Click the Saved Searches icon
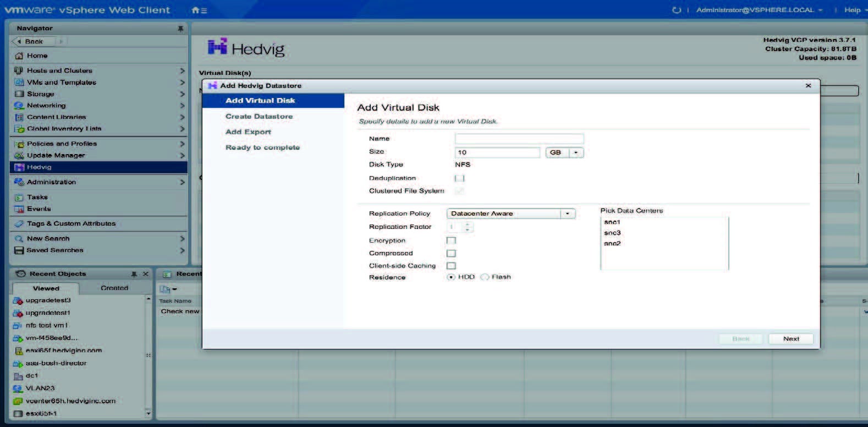This screenshot has height=427, width=868. [x=19, y=250]
